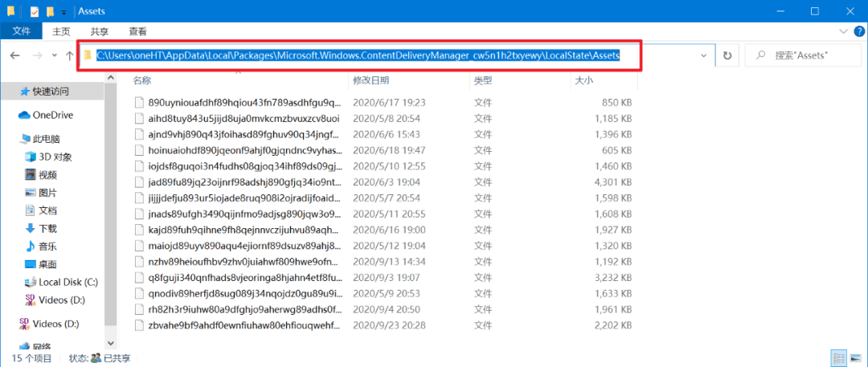This screenshot has height=367, width=868.
Task: Switch to details view in status bar
Action: 838,358
